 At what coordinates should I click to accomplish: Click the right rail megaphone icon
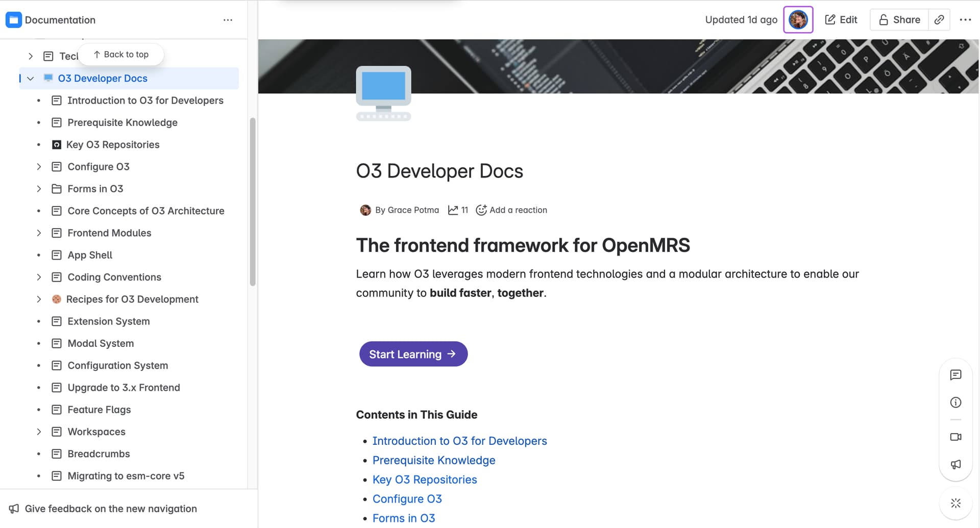click(x=955, y=464)
